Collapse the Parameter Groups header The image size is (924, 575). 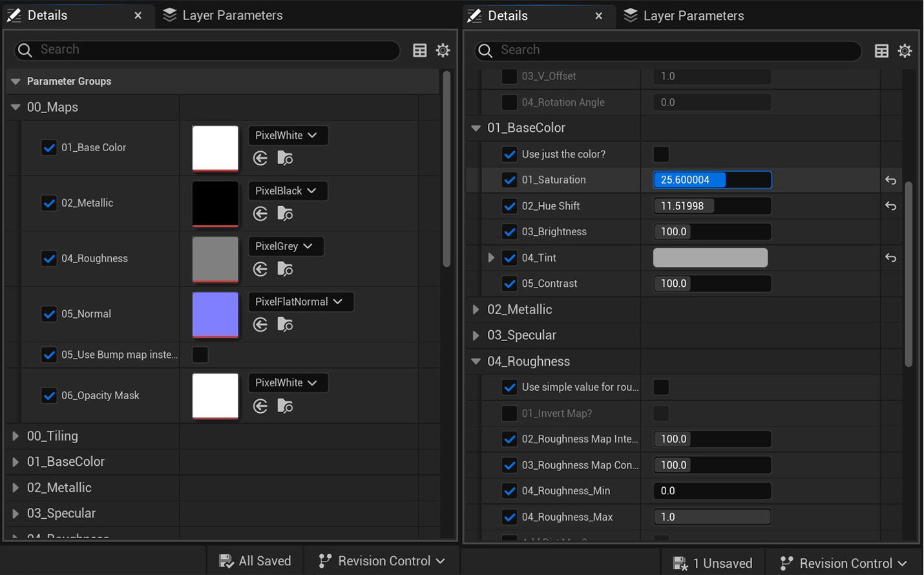(16, 81)
